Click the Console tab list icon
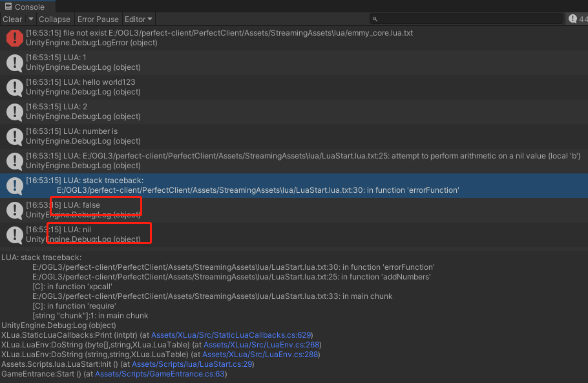Viewport: 588px width, 383px height. click(x=8, y=6)
